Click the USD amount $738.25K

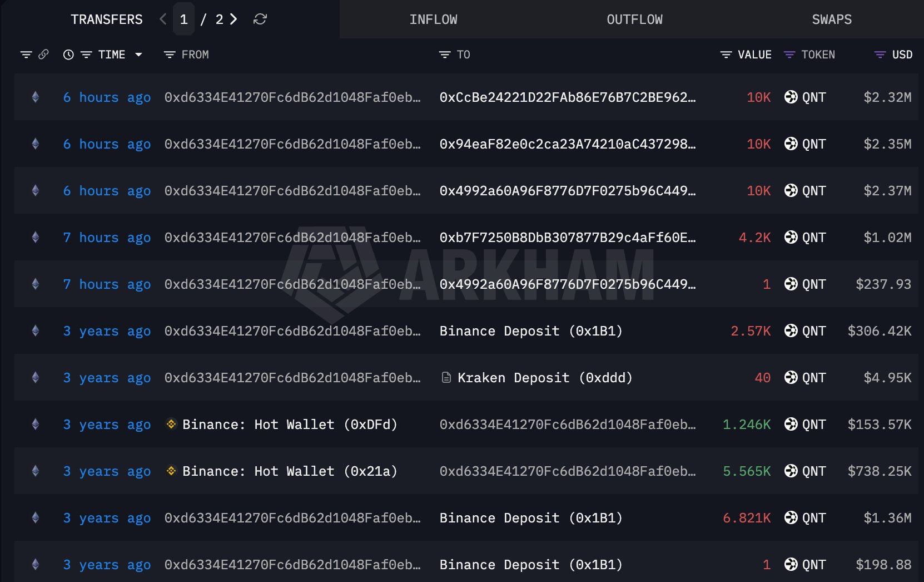(880, 471)
